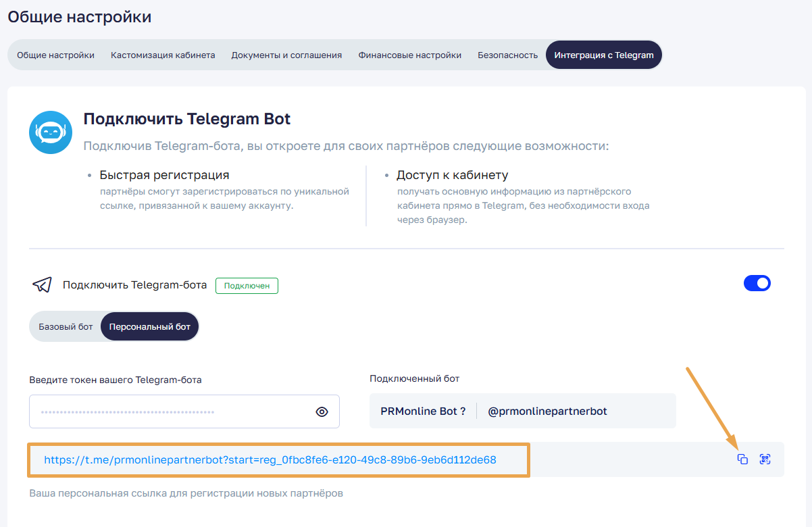Viewport: 812px width, 527px height.
Task: Show QR code for registration link
Action: pyautogui.click(x=765, y=459)
